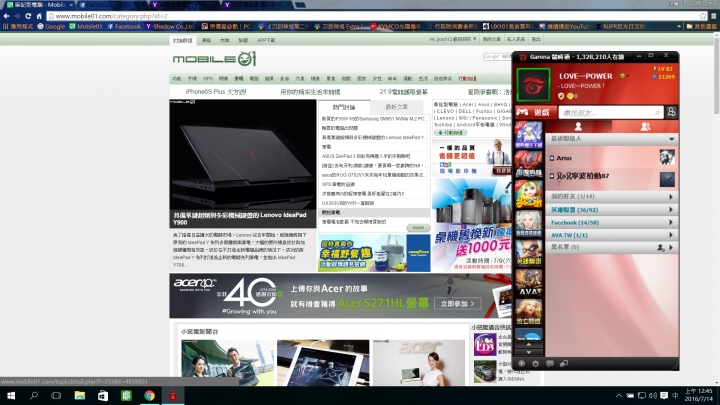Open Windows Store taskbar icon
The height and width of the screenshot is (405, 720).
(x=103, y=395)
